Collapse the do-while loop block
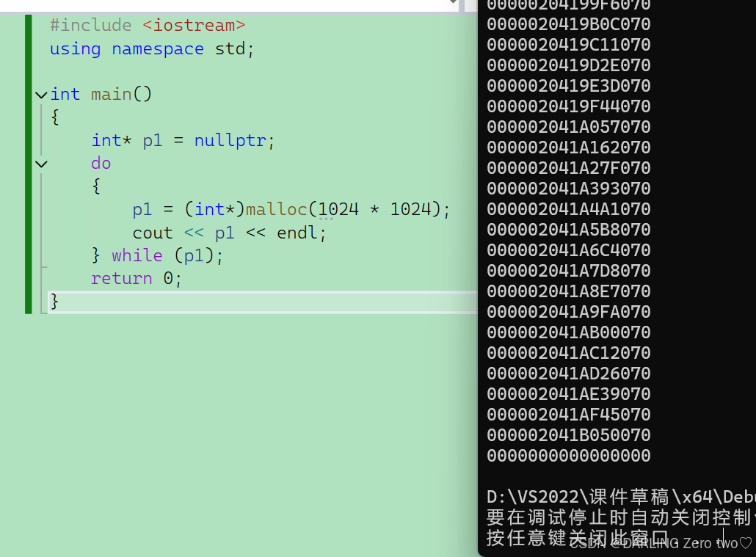Viewport: 756px width, 557px height. pos(41,164)
